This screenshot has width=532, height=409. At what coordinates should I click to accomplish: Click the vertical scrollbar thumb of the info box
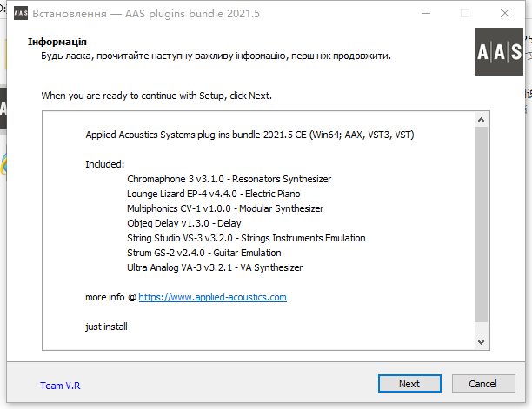coord(481,224)
